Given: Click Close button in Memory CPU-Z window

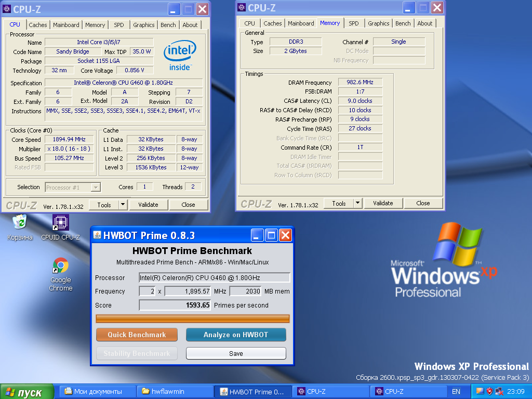Looking at the screenshot, I should (423, 203).
